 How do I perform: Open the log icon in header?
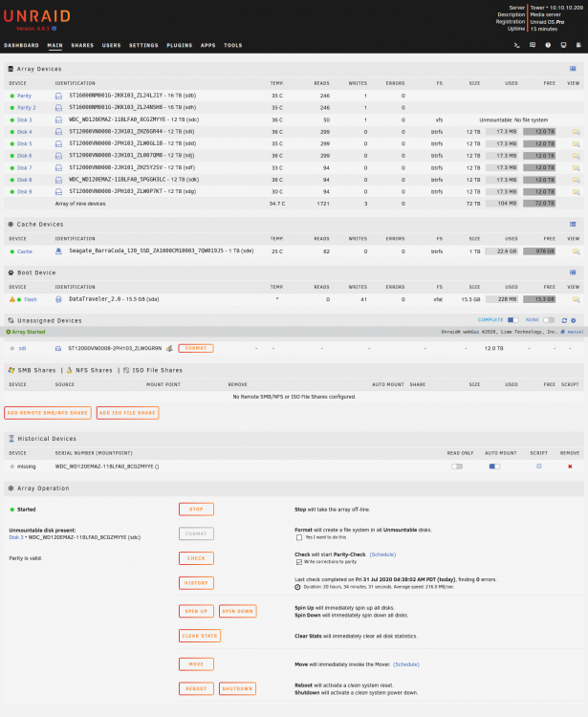578,45
